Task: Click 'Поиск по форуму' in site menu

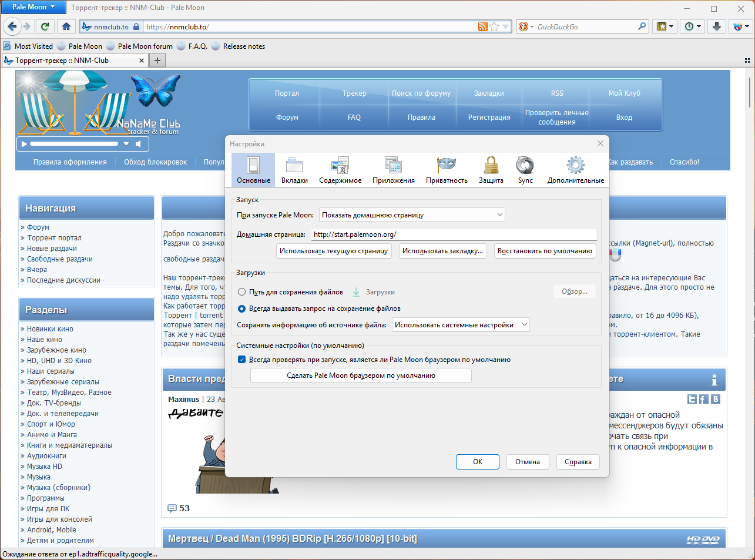Action: pos(421,93)
